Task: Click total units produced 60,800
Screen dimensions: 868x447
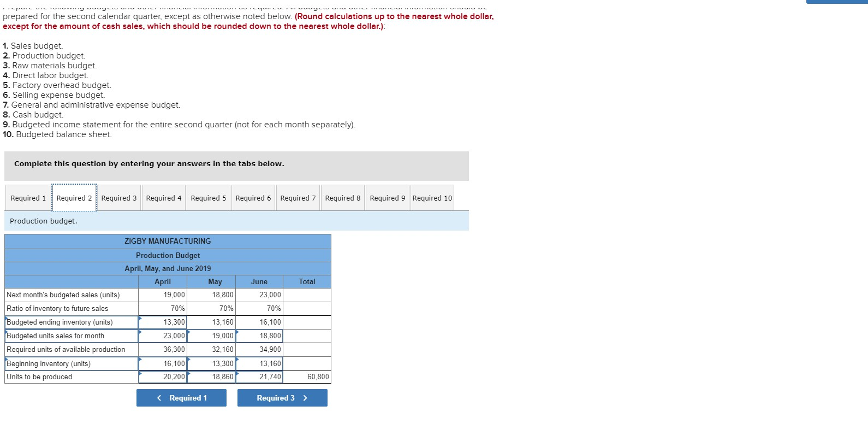Action: [x=307, y=377]
